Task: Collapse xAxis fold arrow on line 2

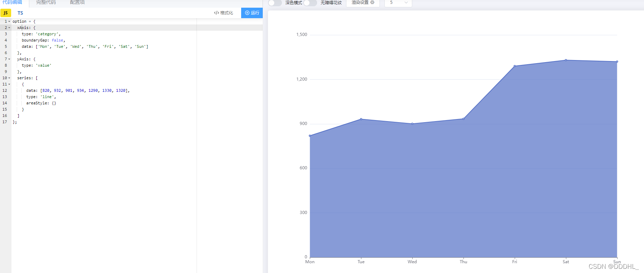Action: point(9,28)
